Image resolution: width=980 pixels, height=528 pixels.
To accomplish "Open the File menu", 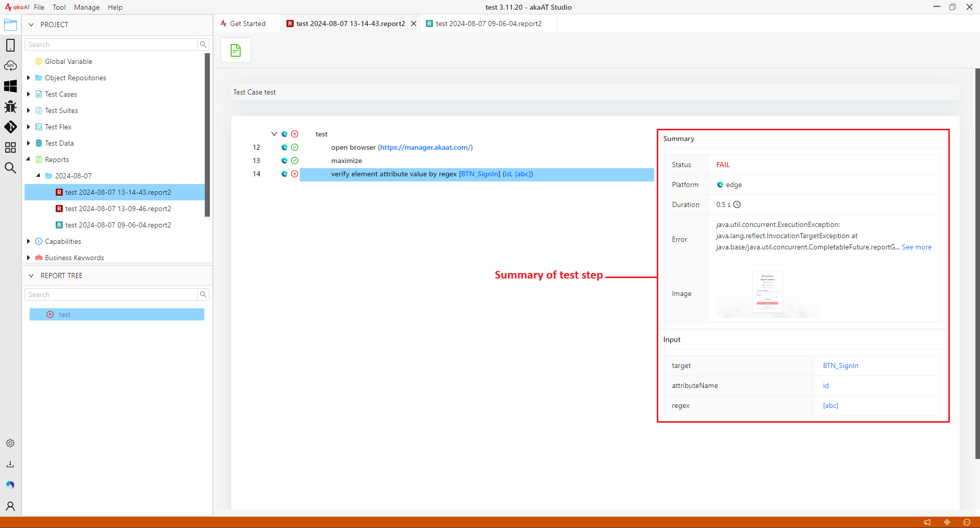I will 39,7.
